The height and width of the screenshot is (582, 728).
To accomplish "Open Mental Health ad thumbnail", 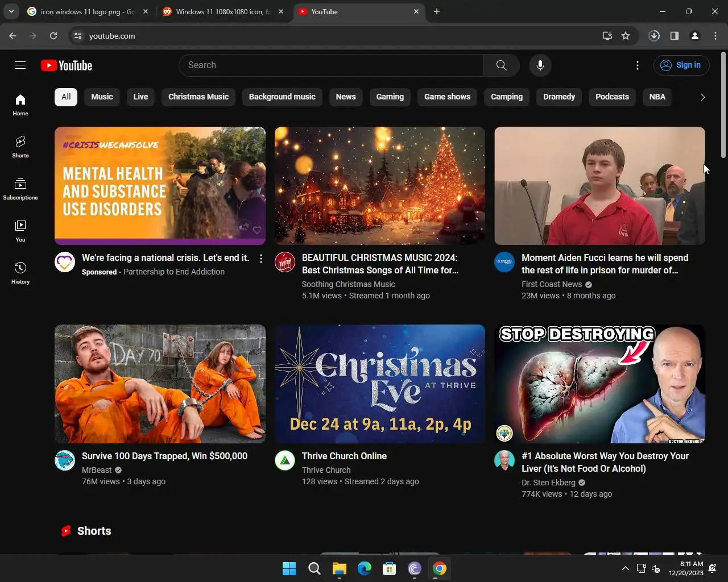I will pyautogui.click(x=160, y=186).
